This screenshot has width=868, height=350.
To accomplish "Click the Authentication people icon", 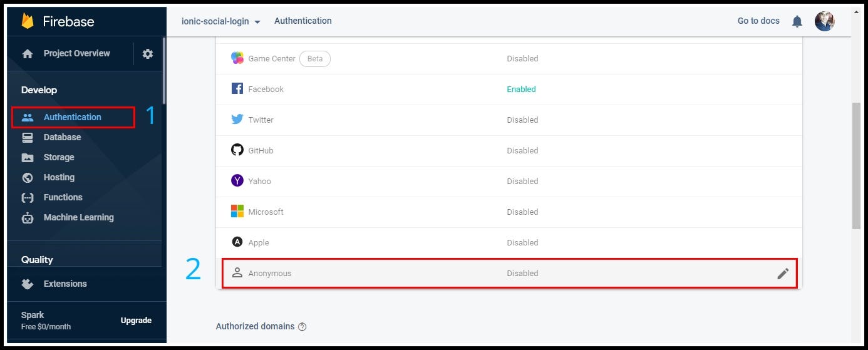I will click(x=28, y=117).
